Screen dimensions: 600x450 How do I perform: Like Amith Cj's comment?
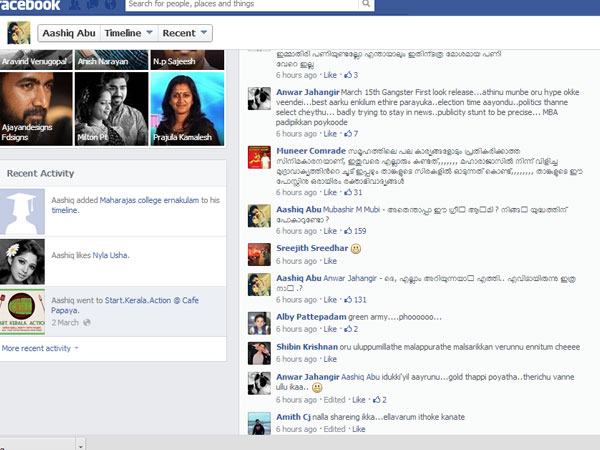click(359, 429)
